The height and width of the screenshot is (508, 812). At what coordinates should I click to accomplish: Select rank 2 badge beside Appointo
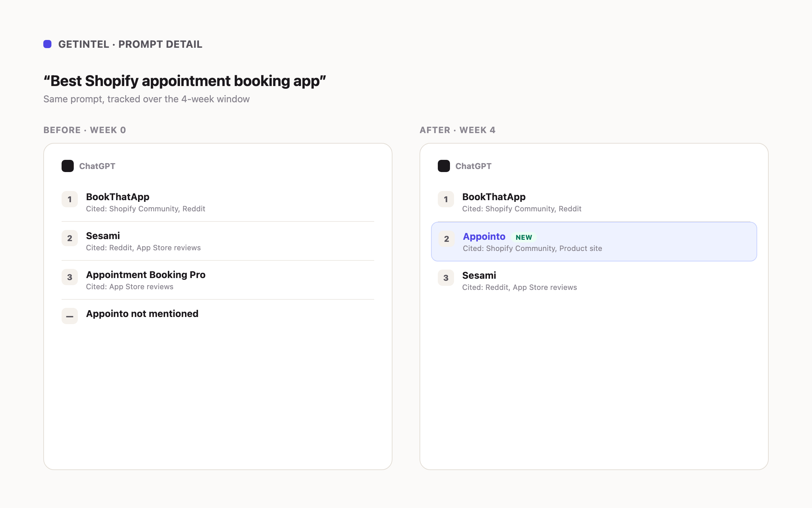[x=447, y=239]
